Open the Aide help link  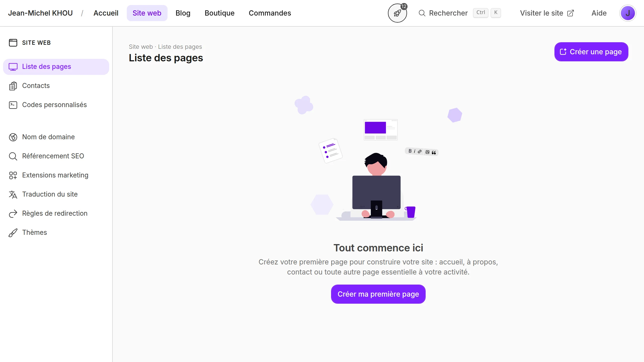599,13
